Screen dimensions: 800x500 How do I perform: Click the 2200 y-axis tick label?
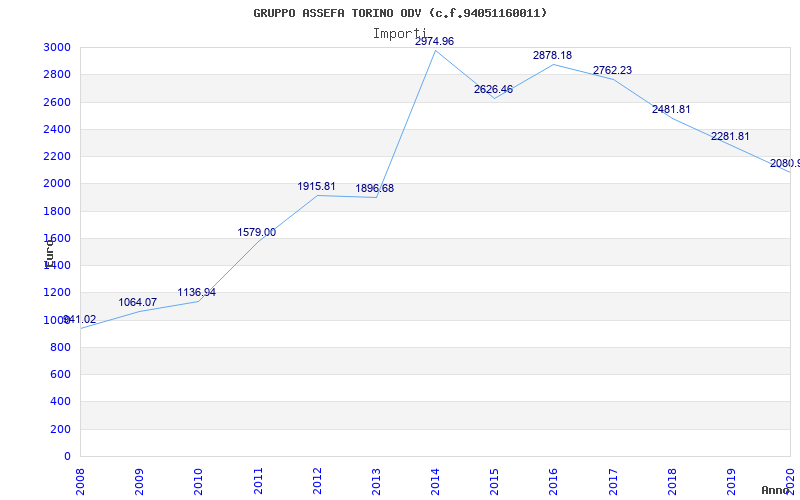[x=57, y=156]
